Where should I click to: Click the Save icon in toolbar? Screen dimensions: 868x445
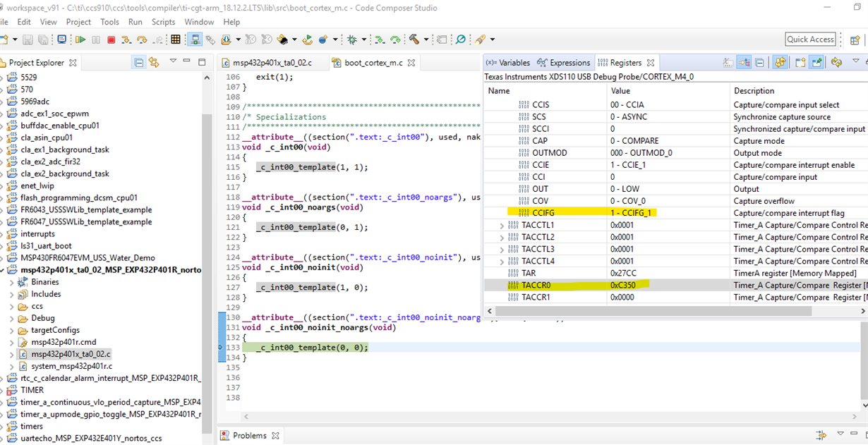(27, 39)
